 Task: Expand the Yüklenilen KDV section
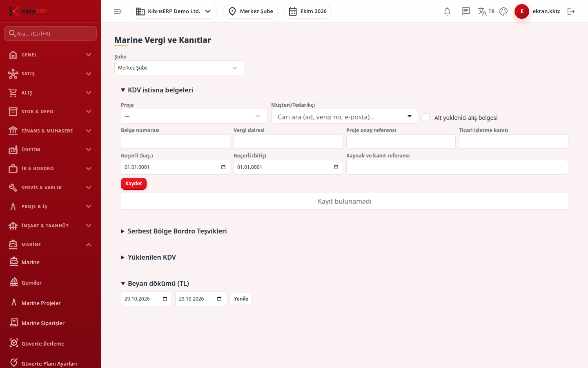[149, 257]
